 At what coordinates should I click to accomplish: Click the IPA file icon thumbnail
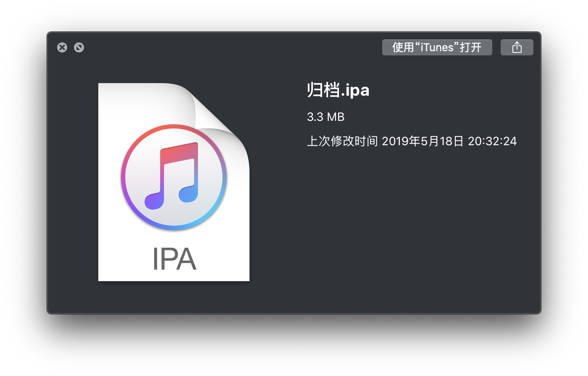(174, 182)
